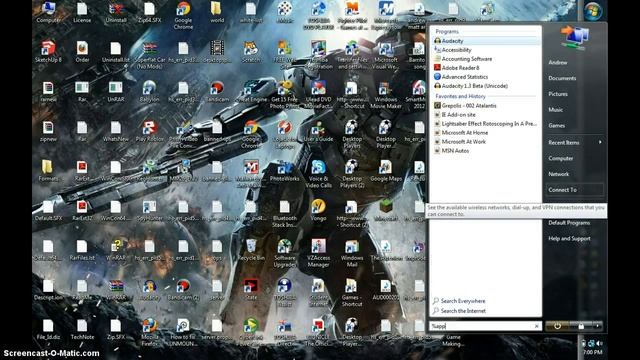640x360 pixels.
Task: Select the world folder on desktop
Action: point(217,12)
